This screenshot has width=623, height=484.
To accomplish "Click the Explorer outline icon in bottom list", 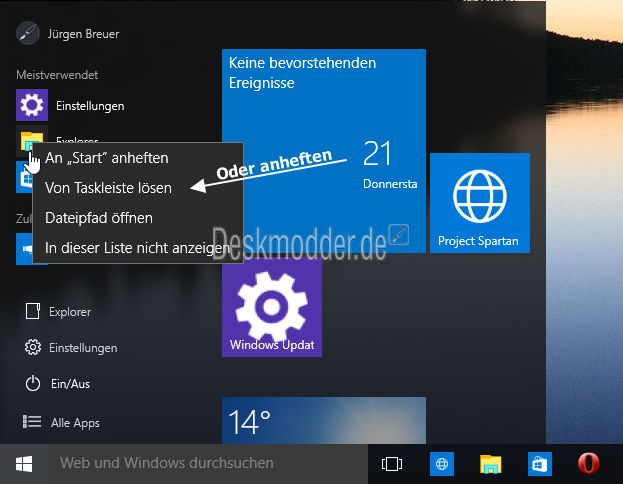I will [33, 311].
